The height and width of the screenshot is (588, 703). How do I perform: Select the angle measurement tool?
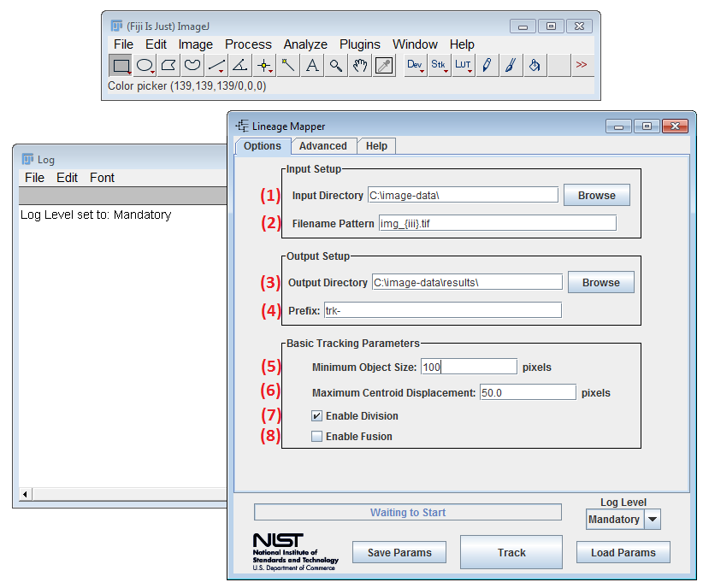coord(239,65)
